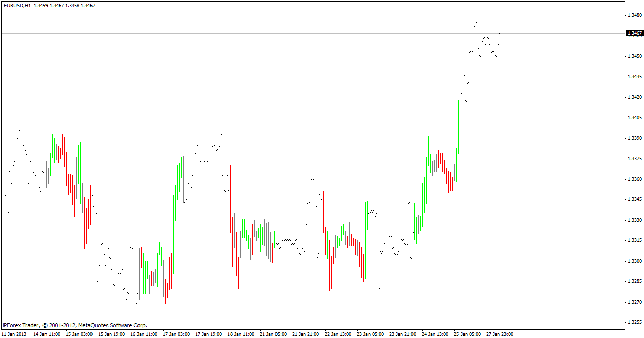Click the 1.3330 price axis label
644x338 pixels.
(x=634, y=220)
